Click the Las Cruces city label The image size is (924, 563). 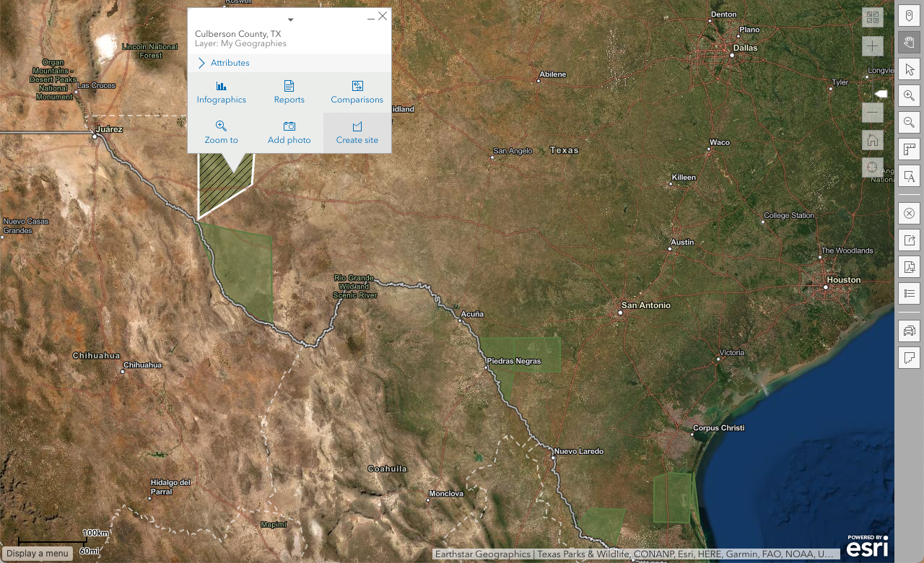tap(96, 85)
